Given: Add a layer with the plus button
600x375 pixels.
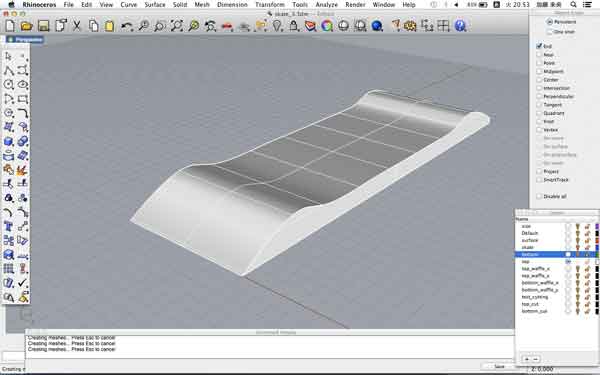Looking at the screenshot, I should point(527,359).
